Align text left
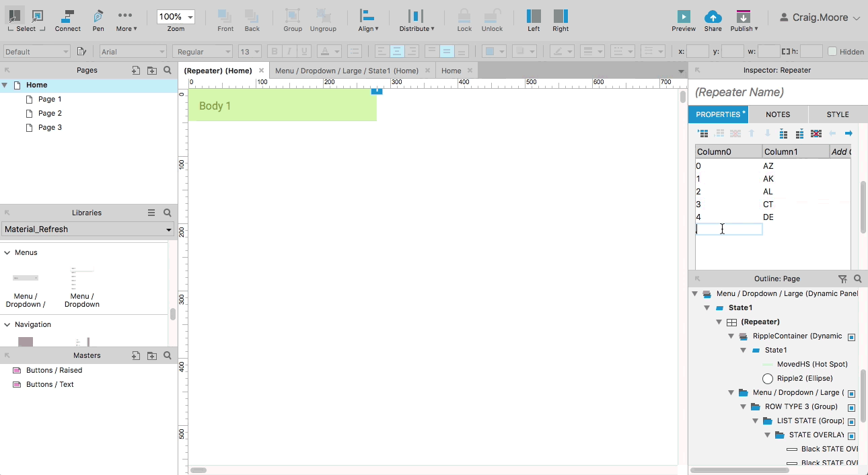 click(x=382, y=52)
